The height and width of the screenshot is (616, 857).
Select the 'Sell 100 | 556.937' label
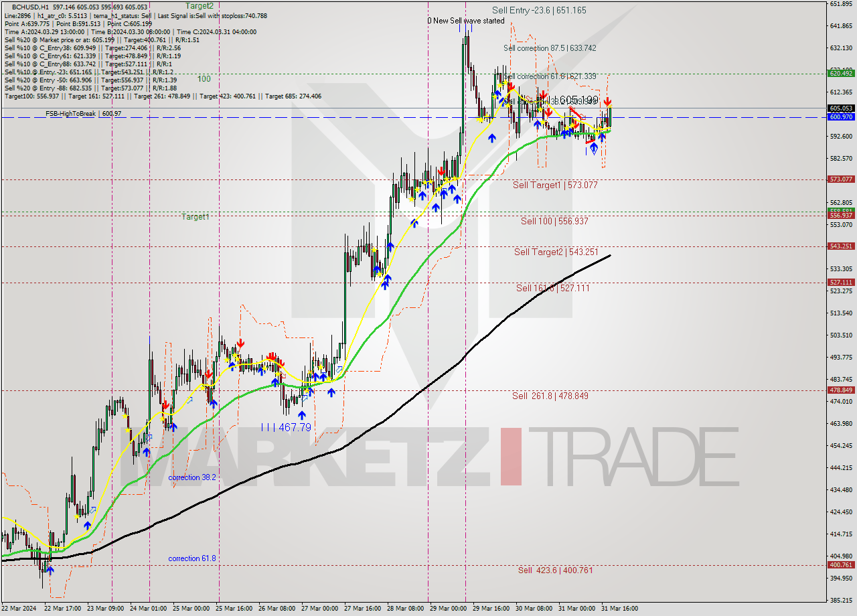click(x=554, y=221)
